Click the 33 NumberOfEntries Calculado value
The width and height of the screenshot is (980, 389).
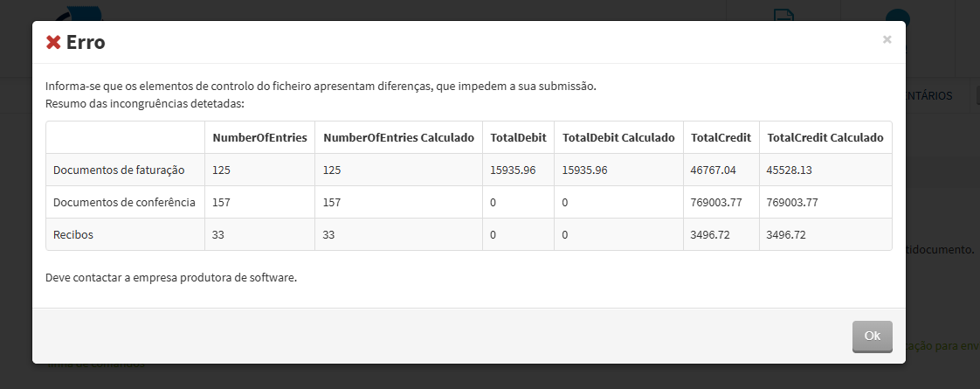[328, 234]
